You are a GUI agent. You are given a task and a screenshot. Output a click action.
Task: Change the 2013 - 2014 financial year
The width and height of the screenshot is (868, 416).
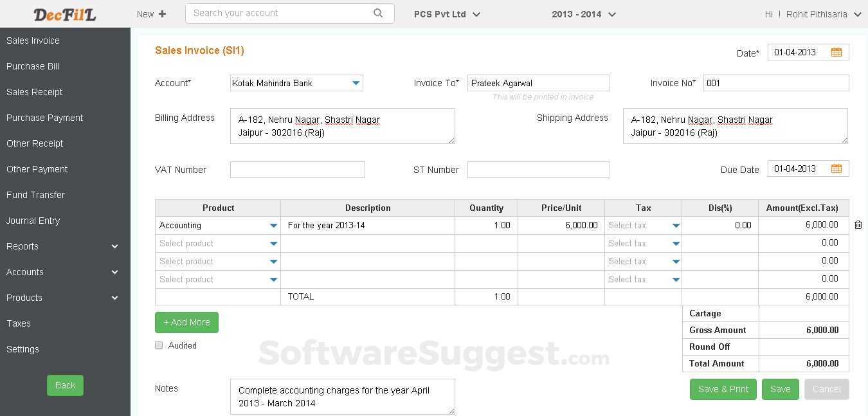(x=611, y=14)
